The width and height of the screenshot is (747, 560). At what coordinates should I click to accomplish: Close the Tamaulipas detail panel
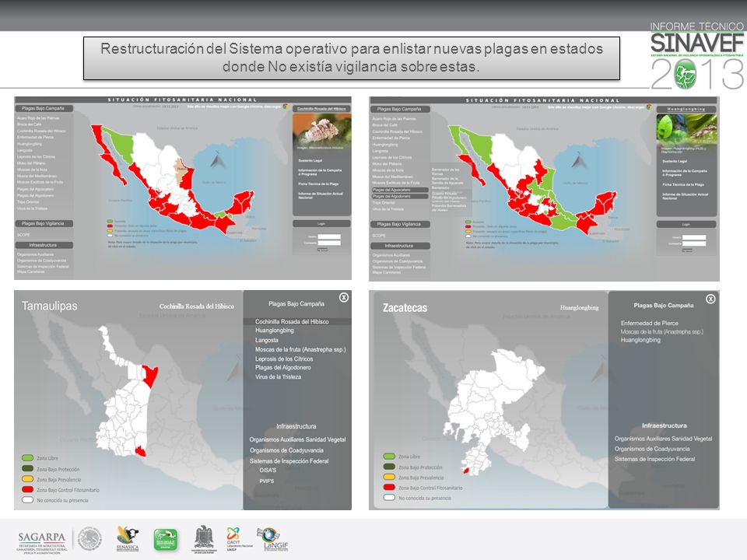pos(344,298)
